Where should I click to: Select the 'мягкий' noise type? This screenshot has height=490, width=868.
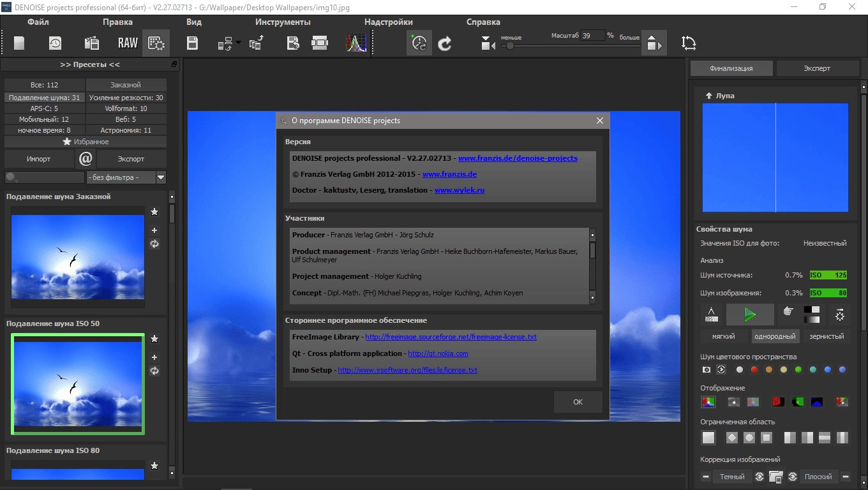click(723, 336)
